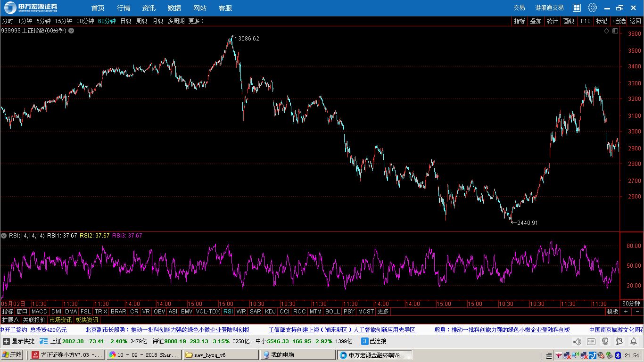Select the 15分钟 period tab
Viewport: 644px width, 362px height.
point(63,21)
